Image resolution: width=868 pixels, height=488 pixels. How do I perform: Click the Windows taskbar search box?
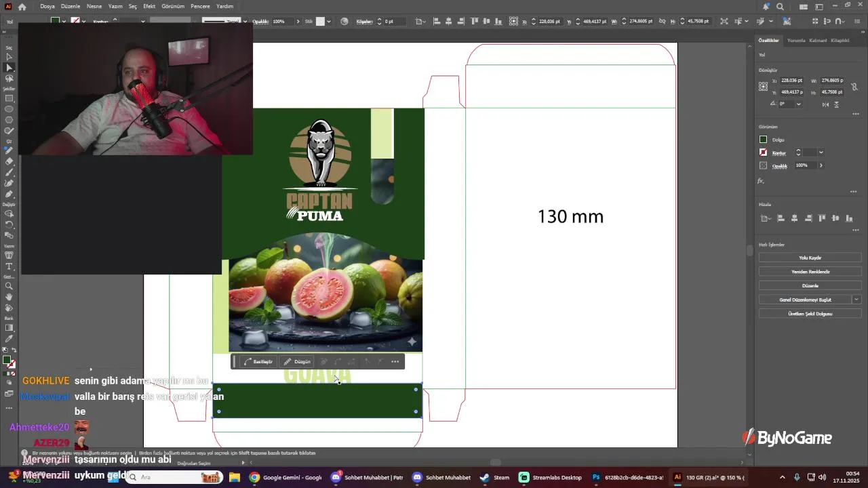coord(175,477)
